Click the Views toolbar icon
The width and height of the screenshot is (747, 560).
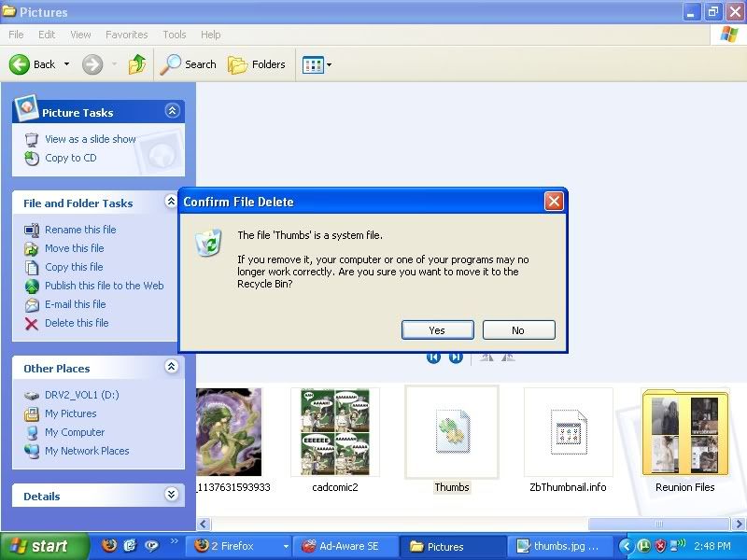tap(313, 64)
